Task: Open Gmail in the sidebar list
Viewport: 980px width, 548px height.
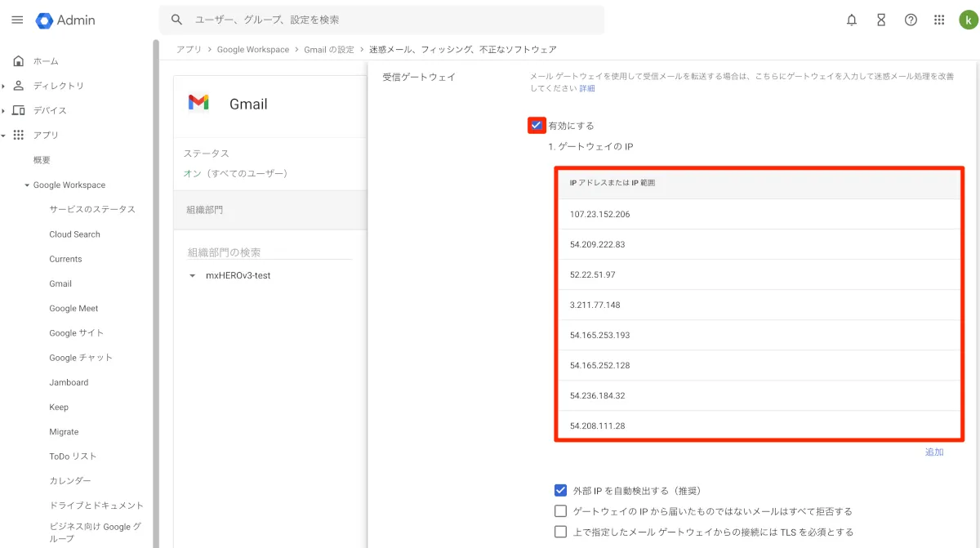Action: tap(60, 283)
